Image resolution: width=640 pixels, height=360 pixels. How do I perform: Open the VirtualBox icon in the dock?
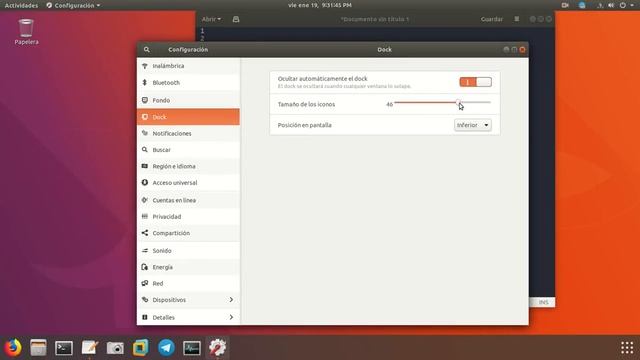point(141,348)
